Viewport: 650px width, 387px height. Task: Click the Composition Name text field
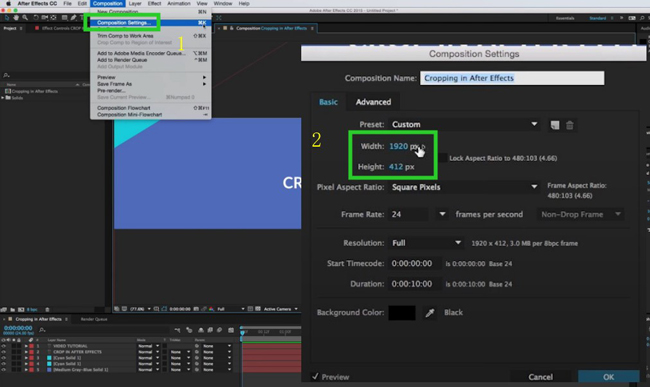(x=512, y=78)
